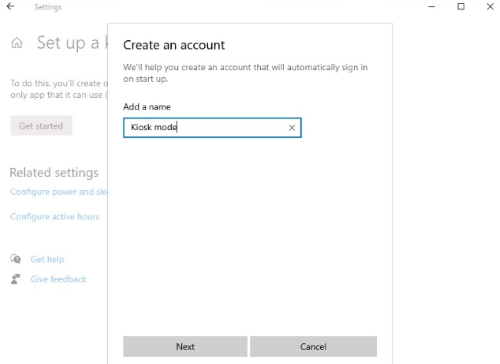The width and height of the screenshot is (500, 364).
Task: Click the Settings title text in the title bar
Action: click(x=48, y=7)
